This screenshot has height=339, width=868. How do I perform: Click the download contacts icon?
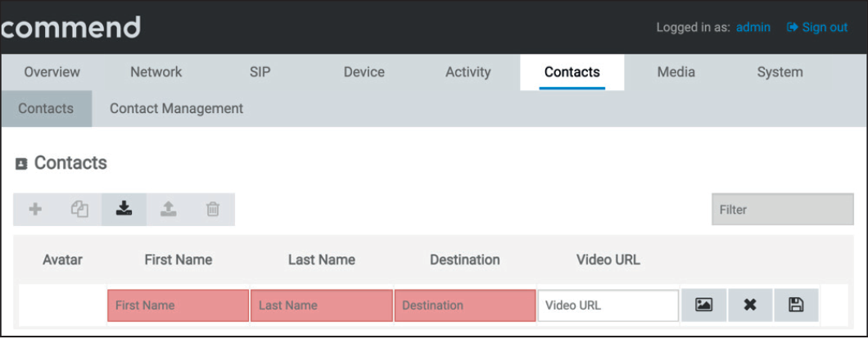pos(124,210)
